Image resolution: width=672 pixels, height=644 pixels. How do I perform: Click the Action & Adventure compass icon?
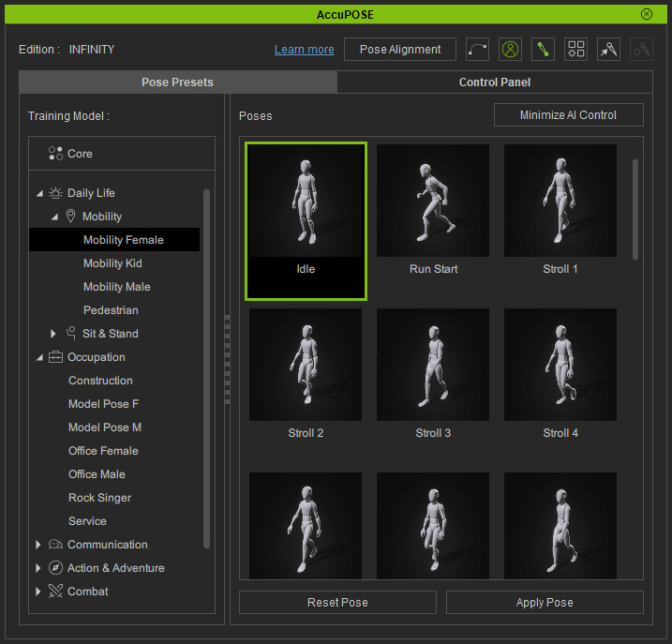[x=55, y=568]
